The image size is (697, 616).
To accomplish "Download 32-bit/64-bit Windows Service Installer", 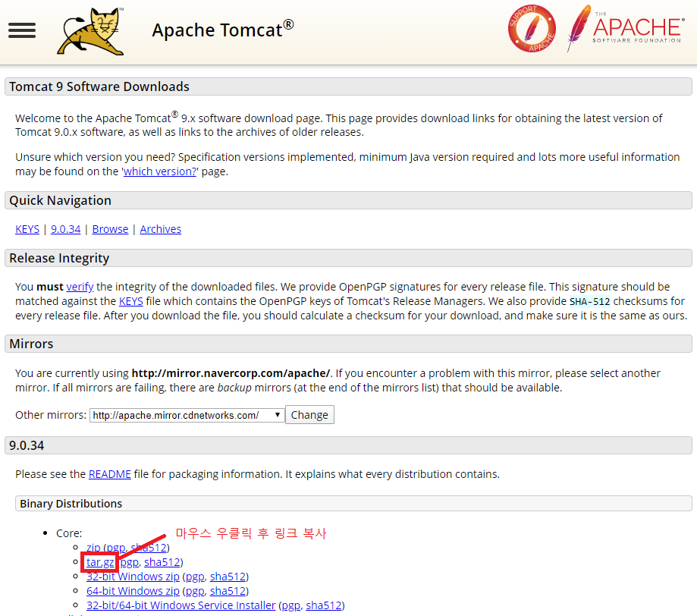I will pyautogui.click(x=181, y=605).
